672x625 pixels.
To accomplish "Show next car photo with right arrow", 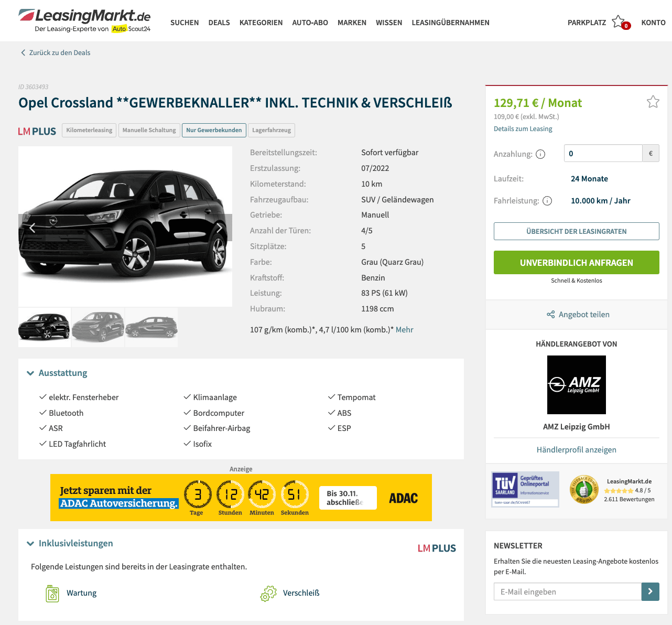I will tap(220, 228).
